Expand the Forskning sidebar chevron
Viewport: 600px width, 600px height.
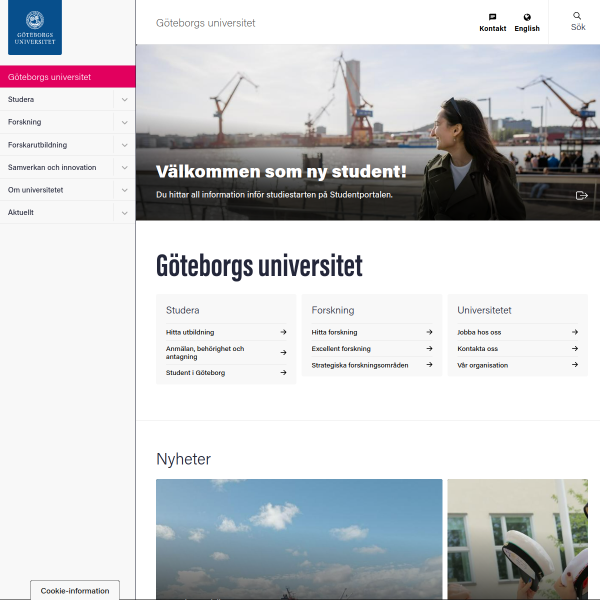(x=124, y=122)
